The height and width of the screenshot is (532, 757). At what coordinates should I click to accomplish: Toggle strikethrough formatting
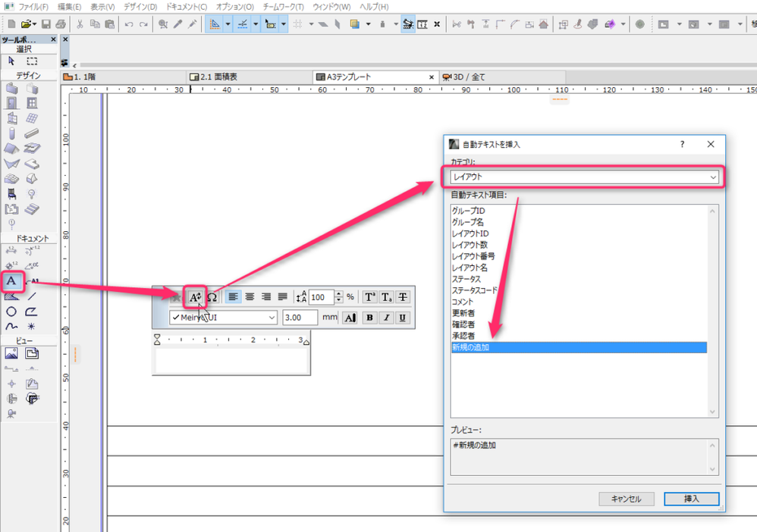pyautogui.click(x=403, y=297)
